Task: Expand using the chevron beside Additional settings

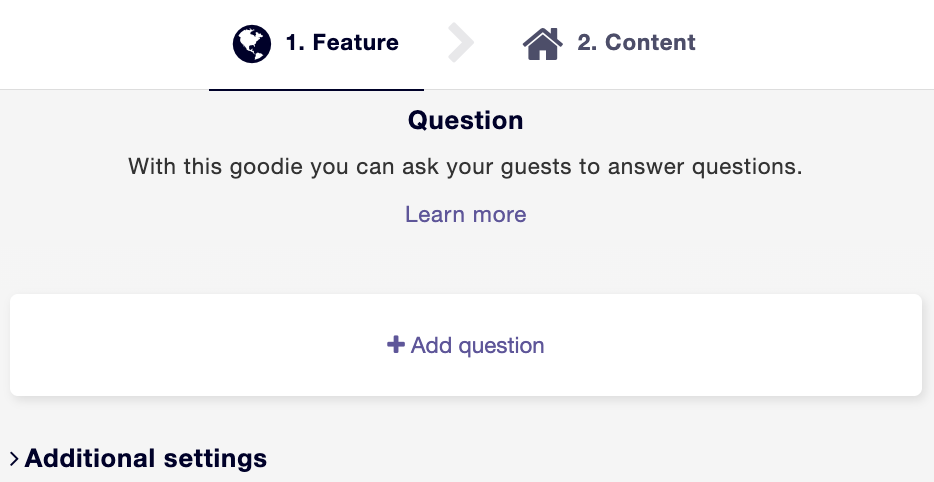Action: coord(14,458)
